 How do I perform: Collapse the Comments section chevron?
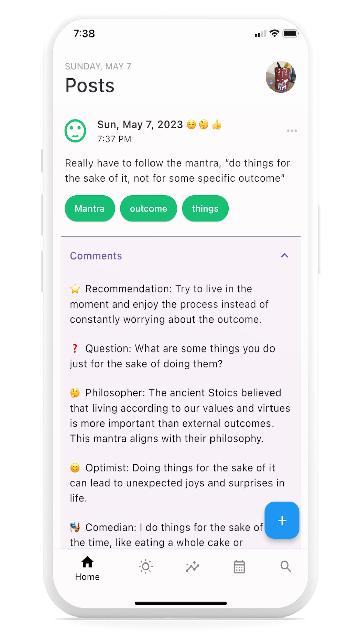[x=285, y=256]
